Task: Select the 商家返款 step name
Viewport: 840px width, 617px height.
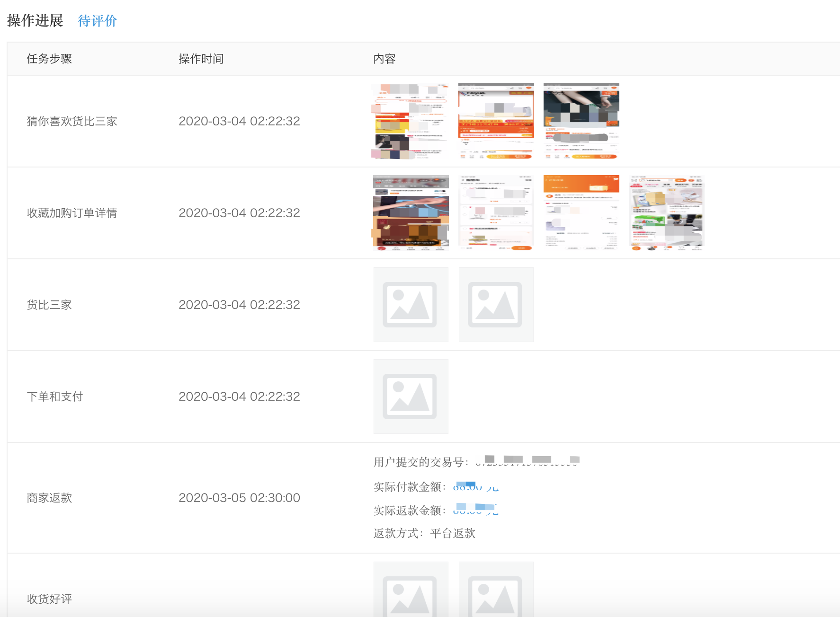Action: coord(49,498)
